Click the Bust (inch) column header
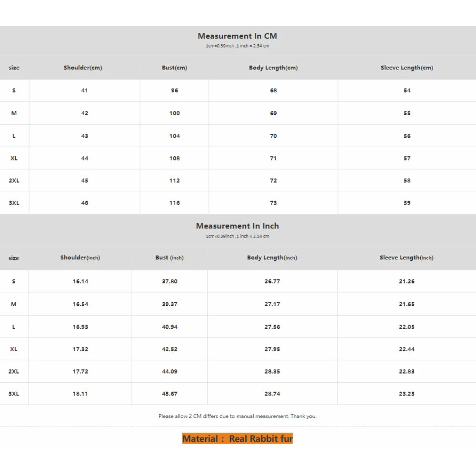 tap(169, 258)
